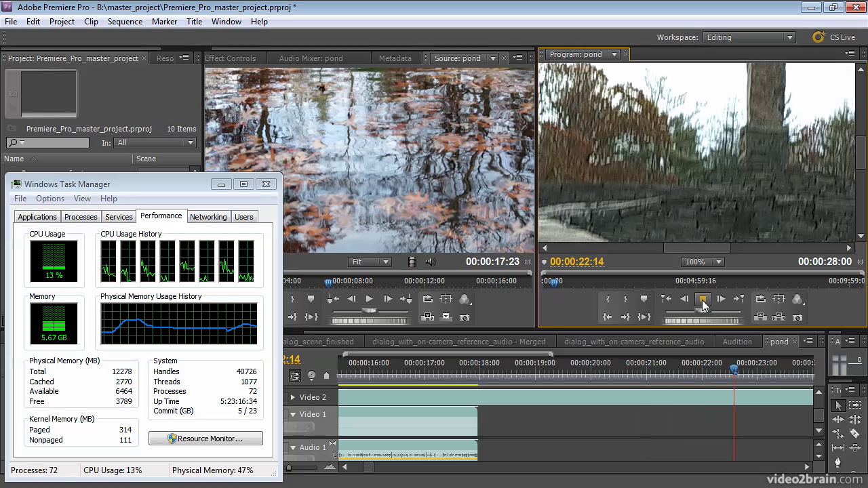The height and width of the screenshot is (488, 868).
Task: Toggle Safe Margins in Source monitor
Action: pyautogui.click(x=446, y=299)
